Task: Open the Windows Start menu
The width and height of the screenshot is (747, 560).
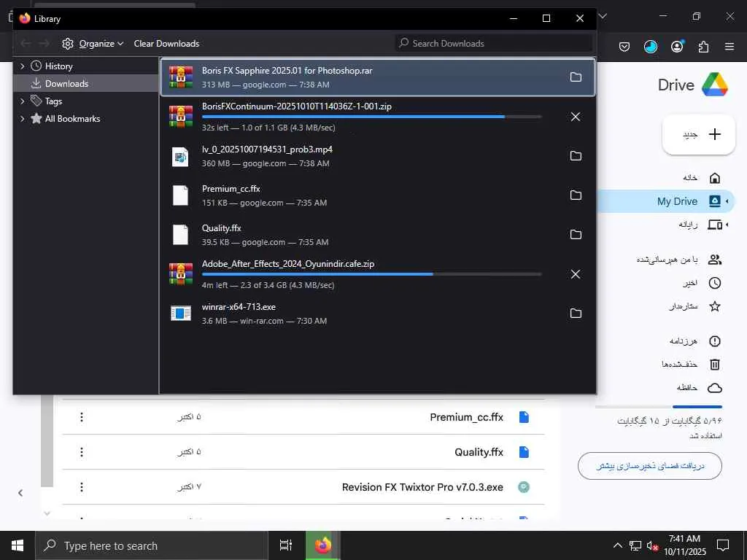Action: click(18, 545)
